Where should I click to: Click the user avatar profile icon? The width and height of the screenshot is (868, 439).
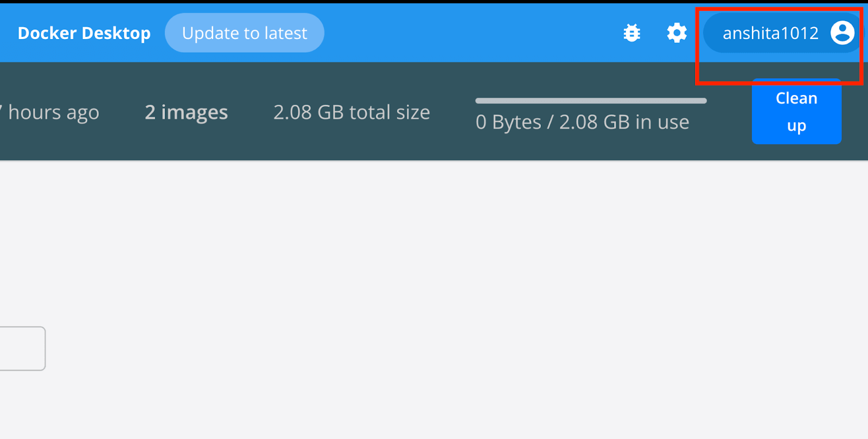click(842, 33)
